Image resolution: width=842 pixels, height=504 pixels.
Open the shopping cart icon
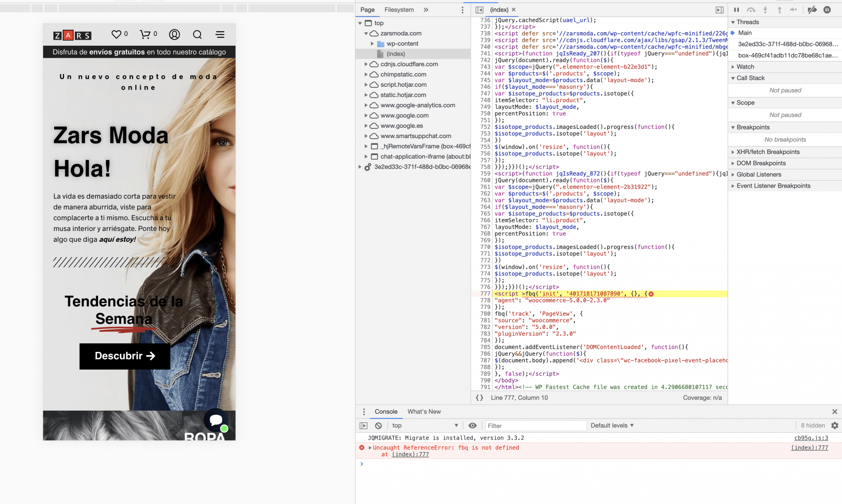point(145,34)
